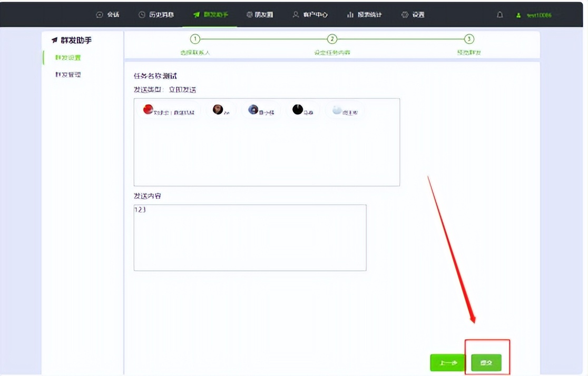Click the 上一步 previous step button

click(447, 362)
